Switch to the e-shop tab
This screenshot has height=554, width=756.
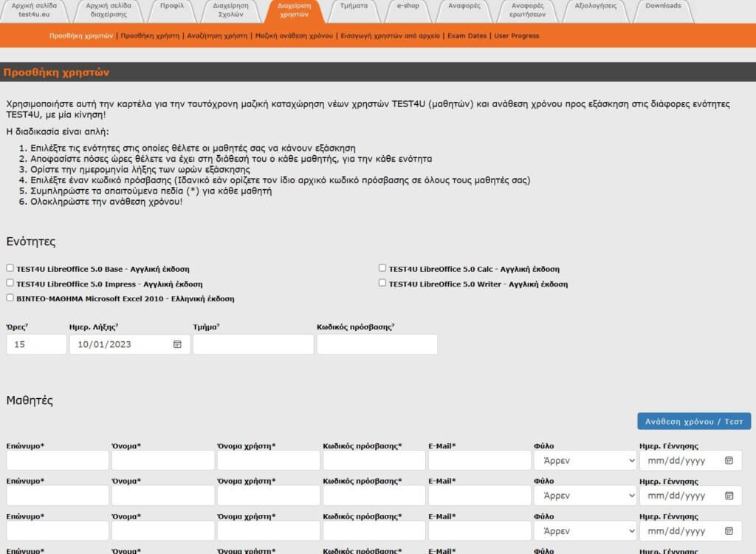coord(408,6)
